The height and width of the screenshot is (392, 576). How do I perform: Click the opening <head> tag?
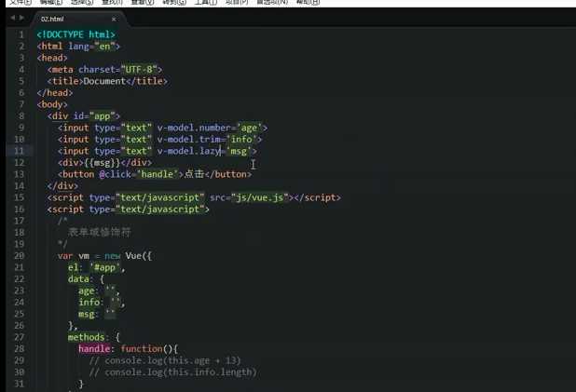click(52, 58)
